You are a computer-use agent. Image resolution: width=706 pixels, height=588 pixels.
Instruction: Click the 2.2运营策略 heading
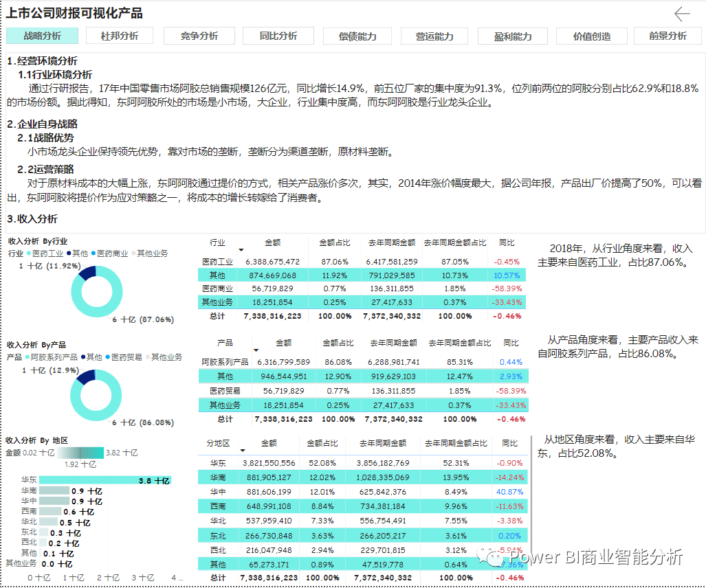coord(45,169)
